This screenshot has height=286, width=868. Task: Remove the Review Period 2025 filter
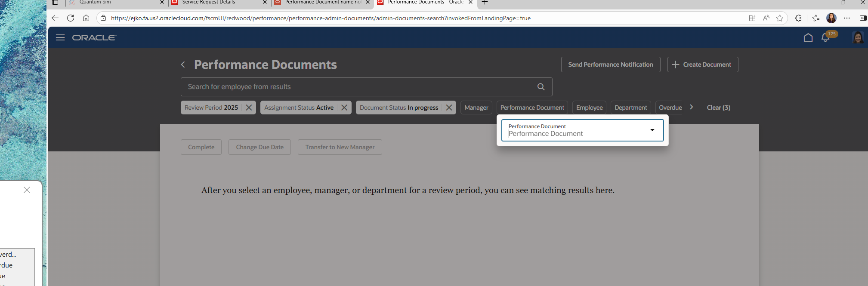[249, 108]
